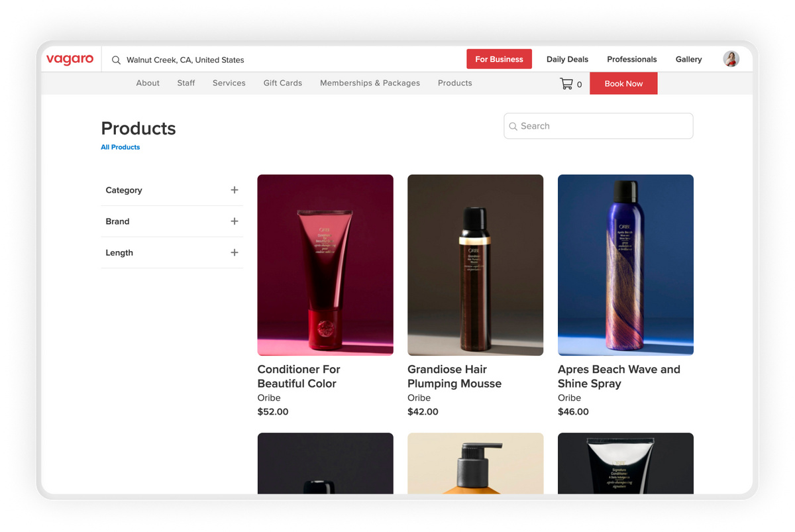Click the cart item count 0
The image size is (795, 532).
point(580,84)
